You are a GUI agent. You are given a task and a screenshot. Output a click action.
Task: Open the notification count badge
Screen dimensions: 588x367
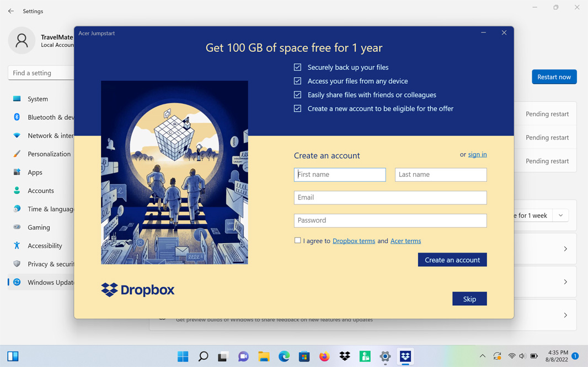tap(575, 356)
